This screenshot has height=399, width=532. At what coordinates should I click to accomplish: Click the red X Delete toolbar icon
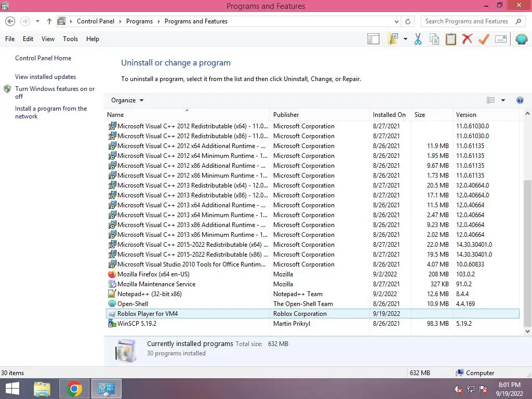[x=467, y=39]
